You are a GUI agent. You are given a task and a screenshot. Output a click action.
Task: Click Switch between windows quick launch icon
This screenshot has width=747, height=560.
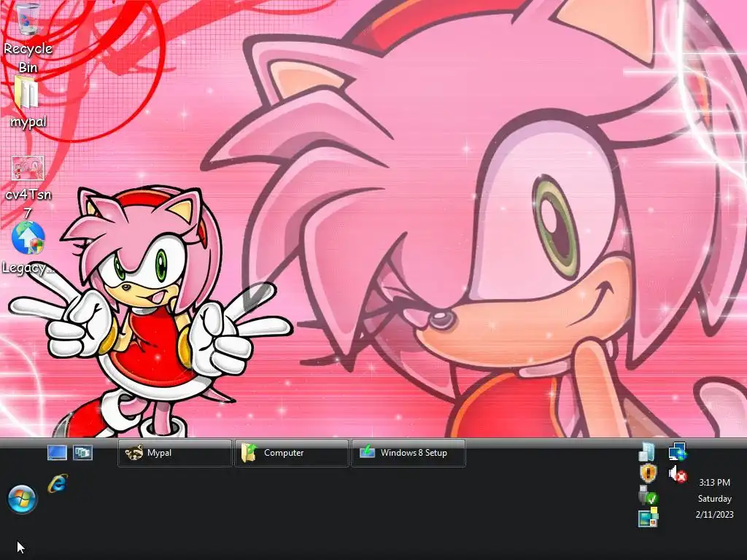(x=82, y=452)
